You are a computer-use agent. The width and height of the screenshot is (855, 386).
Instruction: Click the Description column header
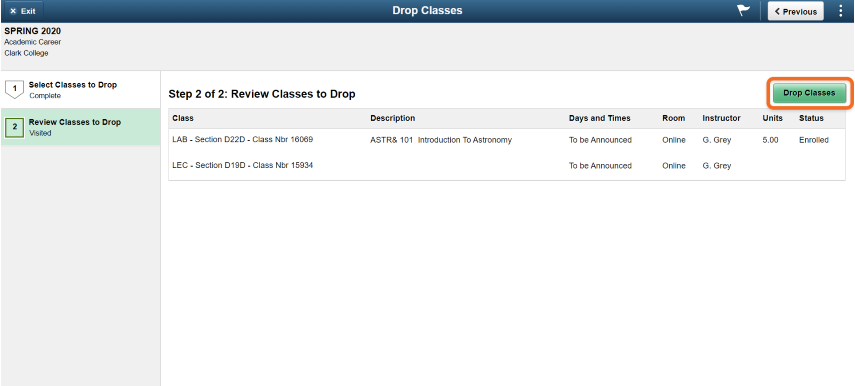click(x=393, y=118)
